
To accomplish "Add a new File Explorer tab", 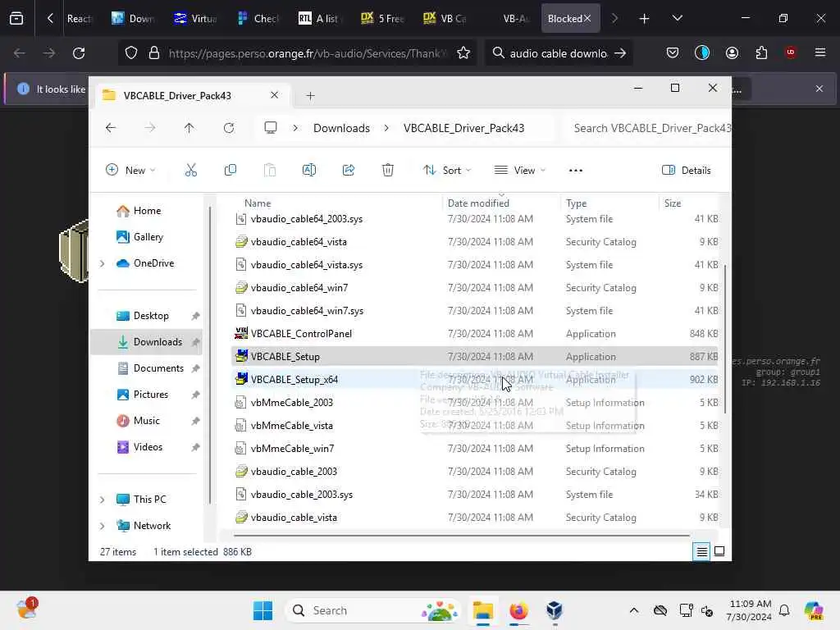I will click(x=310, y=96).
